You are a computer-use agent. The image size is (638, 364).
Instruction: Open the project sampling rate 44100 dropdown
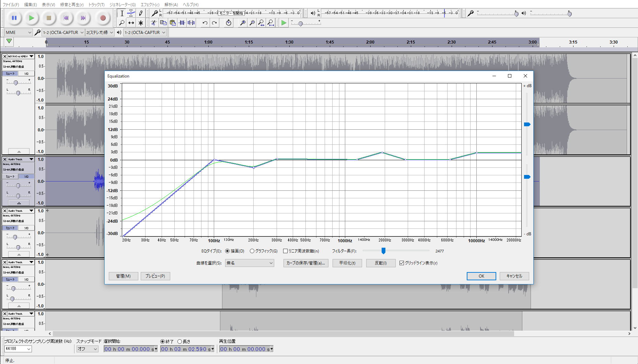(18, 349)
